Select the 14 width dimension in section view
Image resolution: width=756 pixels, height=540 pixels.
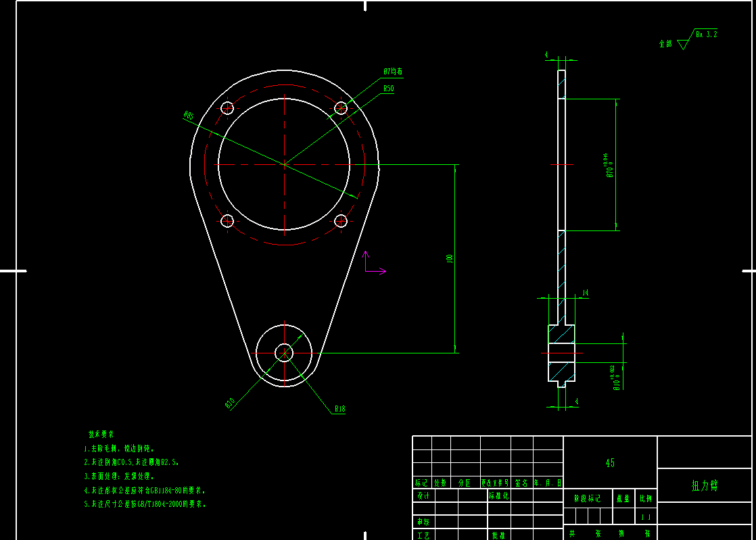coord(586,293)
